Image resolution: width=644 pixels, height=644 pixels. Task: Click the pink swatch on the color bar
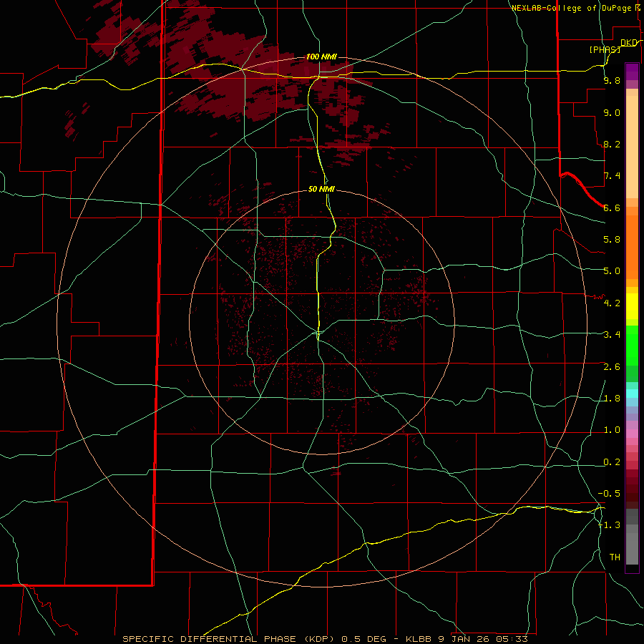[632, 434]
